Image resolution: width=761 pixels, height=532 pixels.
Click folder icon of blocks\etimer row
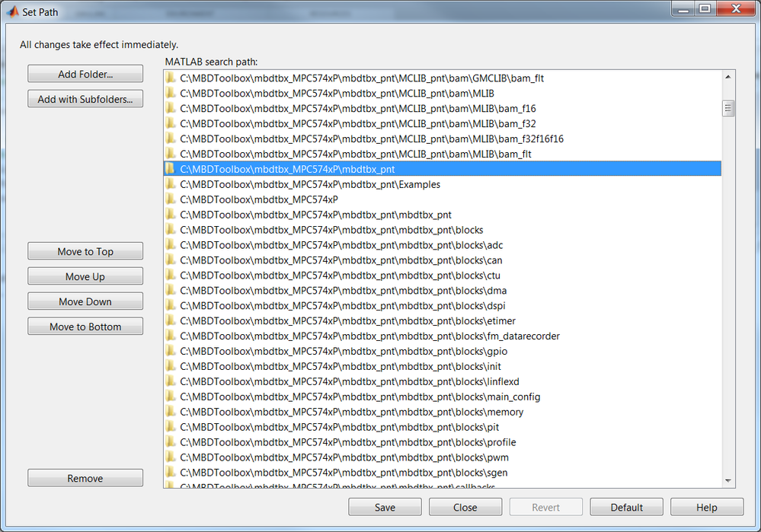(x=170, y=320)
